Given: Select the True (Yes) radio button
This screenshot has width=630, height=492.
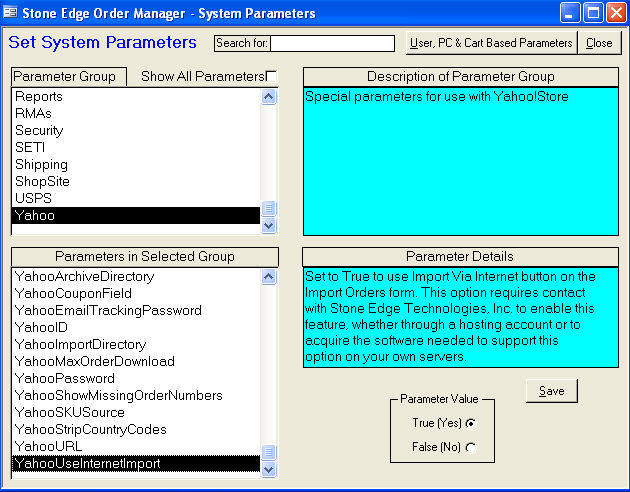Looking at the screenshot, I should pos(470,423).
